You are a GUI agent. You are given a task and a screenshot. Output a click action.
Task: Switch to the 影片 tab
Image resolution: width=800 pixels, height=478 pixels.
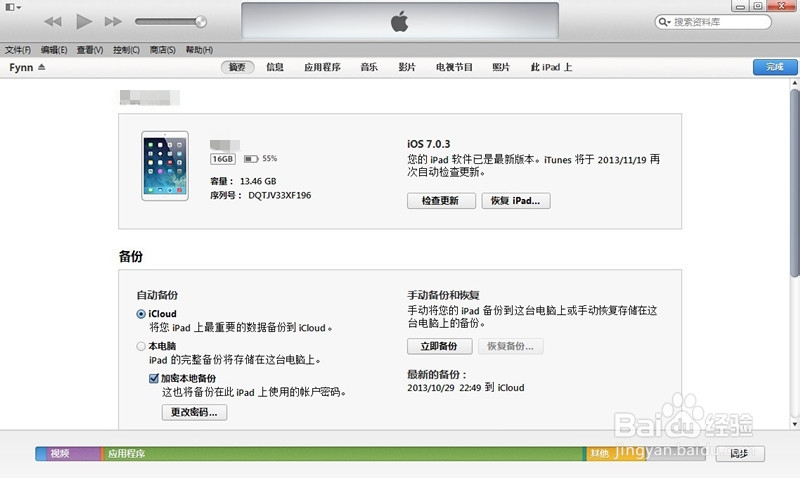click(407, 67)
